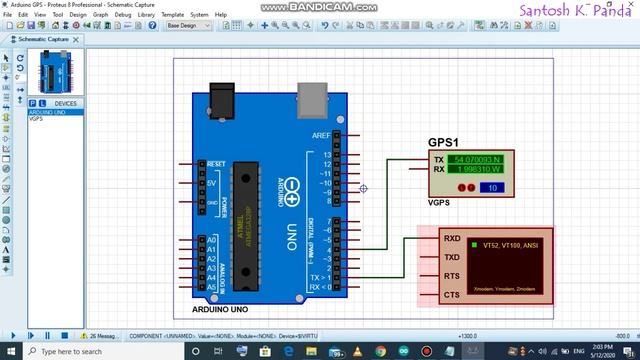Click the X-Mirror horizontal flip icon
The image size is (640, 360).
[x=20, y=89]
